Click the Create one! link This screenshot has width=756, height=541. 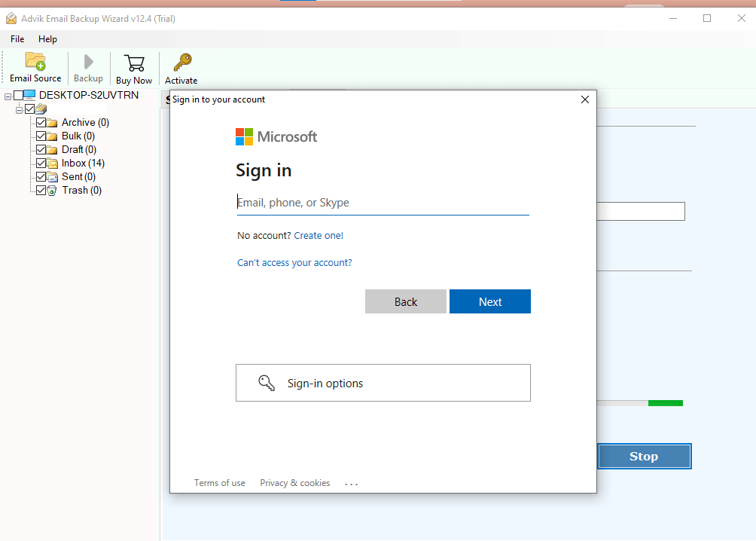tap(319, 236)
